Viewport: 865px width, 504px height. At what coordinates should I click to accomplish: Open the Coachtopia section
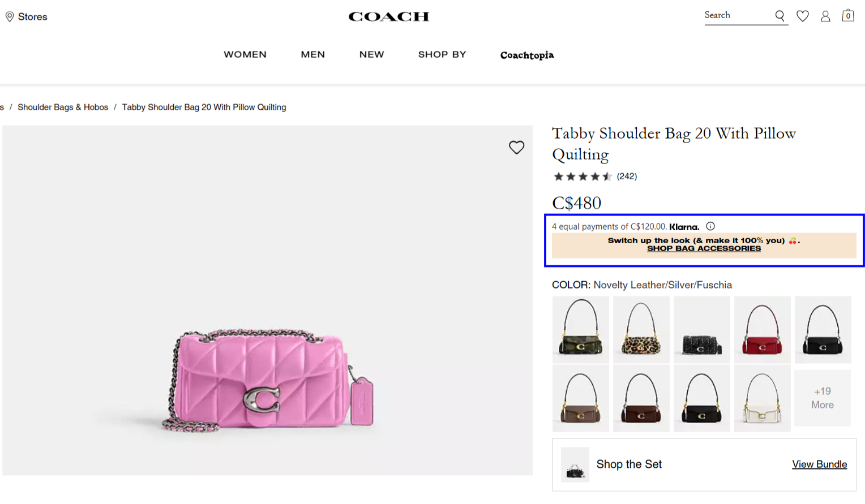[526, 55]
